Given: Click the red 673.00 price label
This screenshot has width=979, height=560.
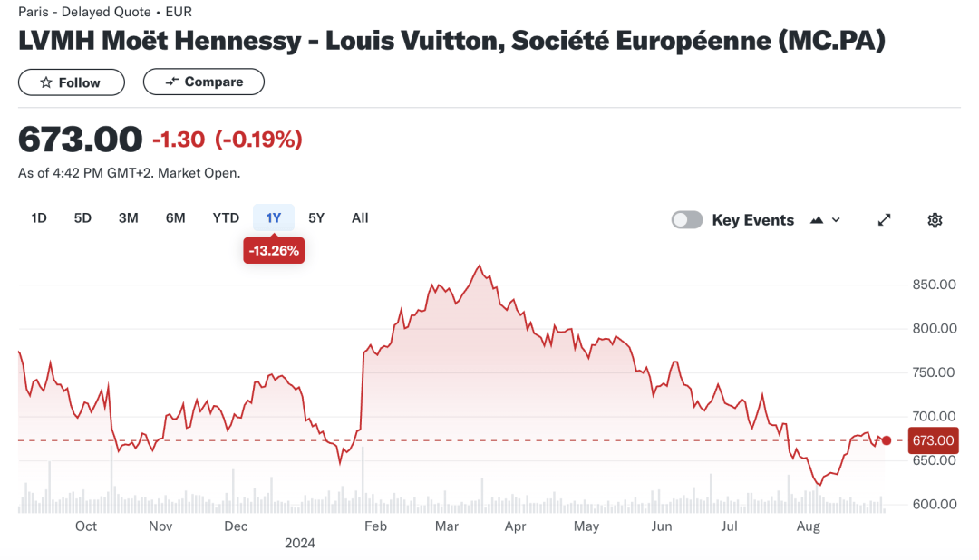Looking at the screenshot, I should pyautogui.click(x=933, y=439).
